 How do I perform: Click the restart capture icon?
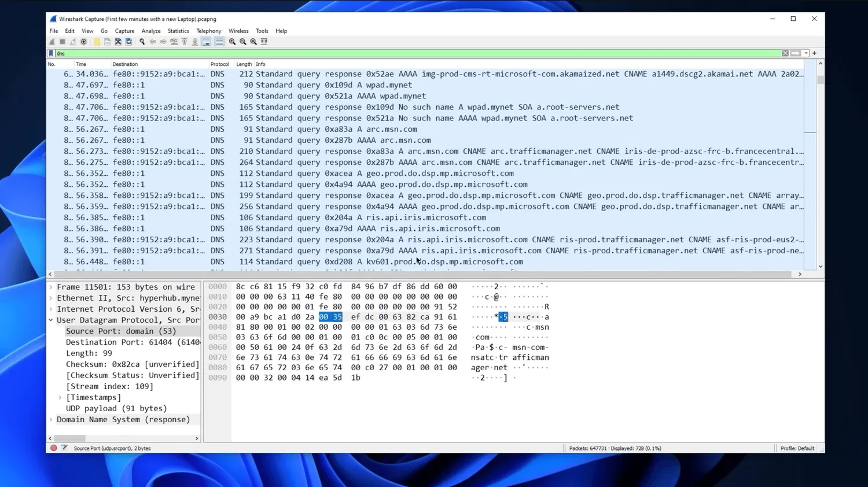(x=73, y=42)
